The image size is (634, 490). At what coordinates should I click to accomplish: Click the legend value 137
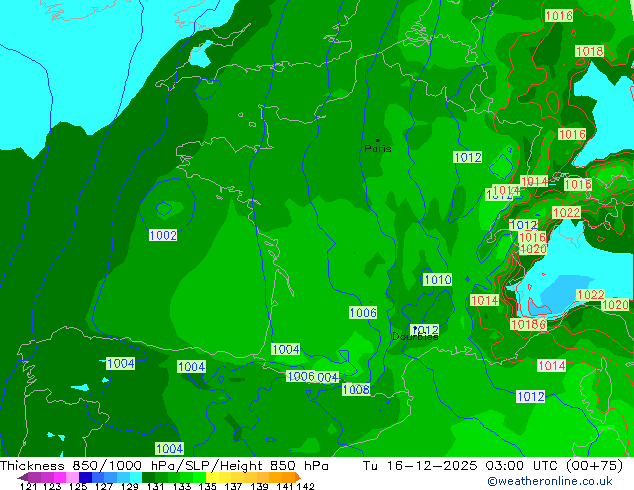coord(233,486)
